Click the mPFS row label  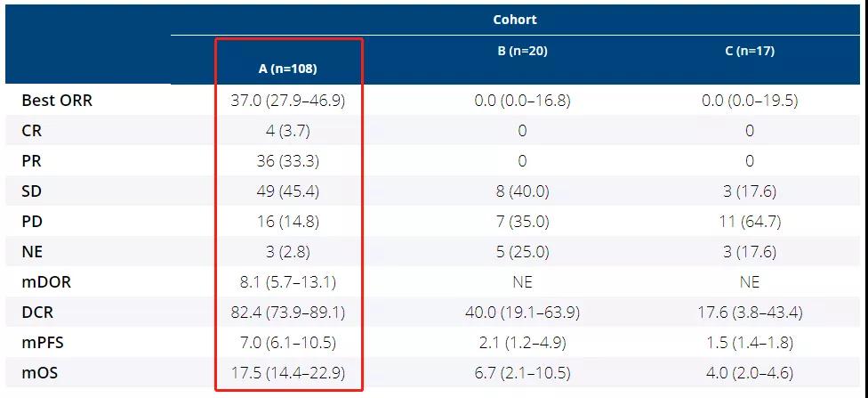tap(44, 343)
